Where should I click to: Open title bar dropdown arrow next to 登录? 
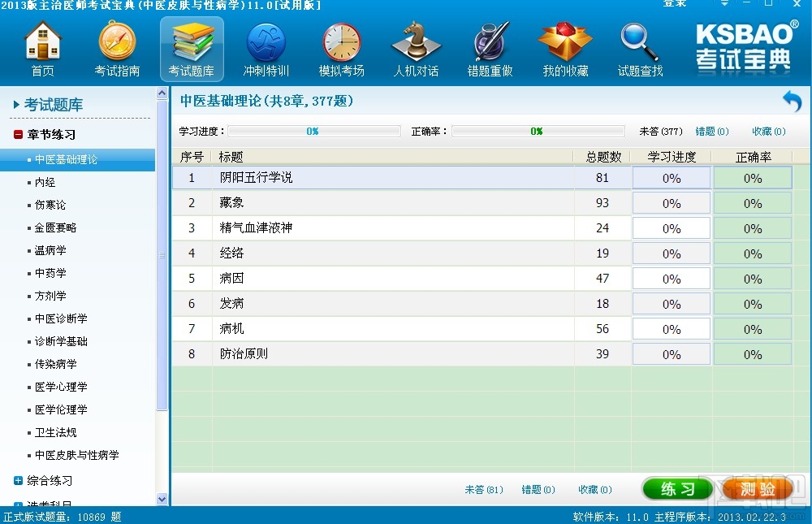tap(724, 3)
